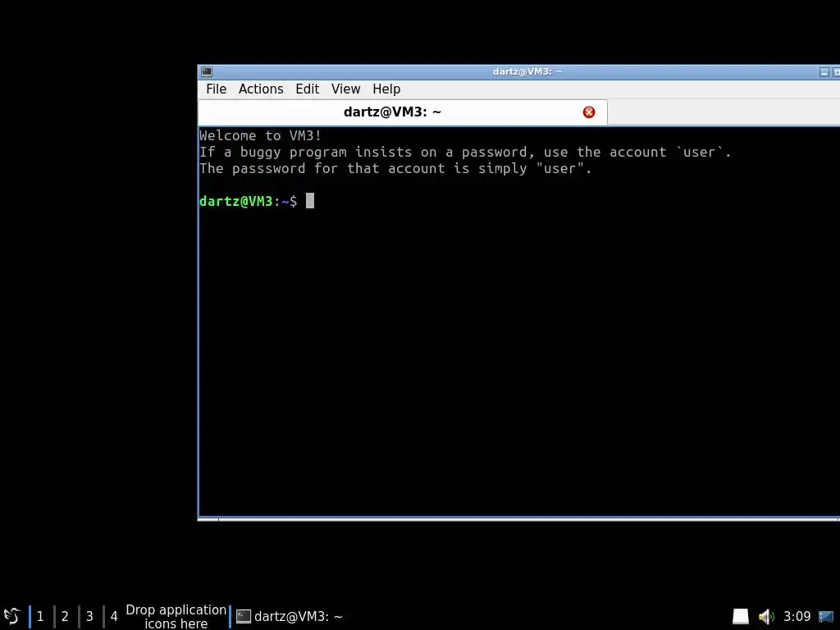The image size is (840, 630).
Task: Switch to workspace 1
Action: click(40, 616)
